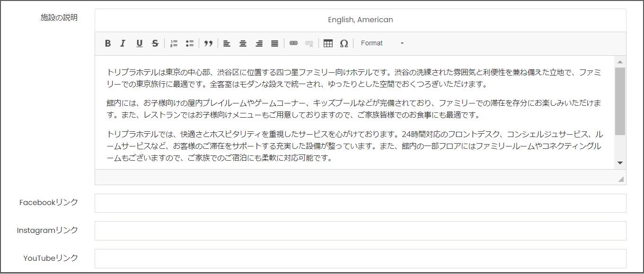Apply strikethrough formatting

point(155,43)
